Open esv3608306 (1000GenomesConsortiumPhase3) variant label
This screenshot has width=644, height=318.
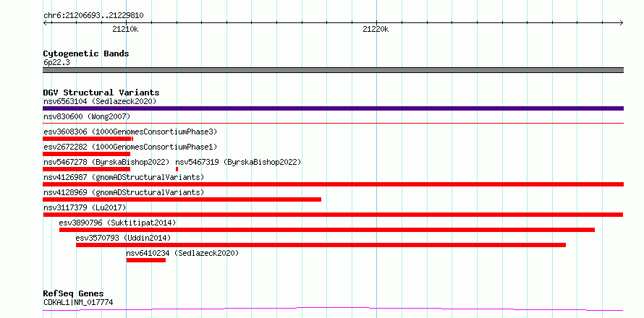tap(130, 132)
